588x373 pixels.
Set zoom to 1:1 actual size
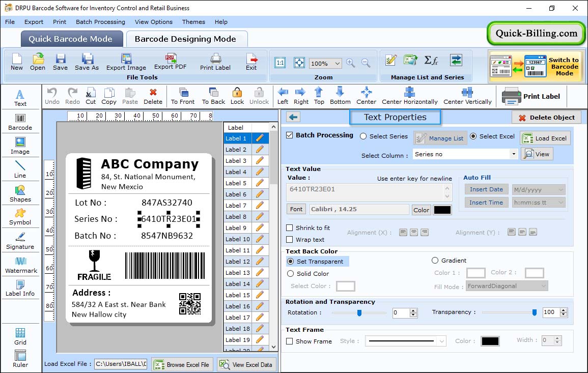pyautogui.click(x=280, y=63)
